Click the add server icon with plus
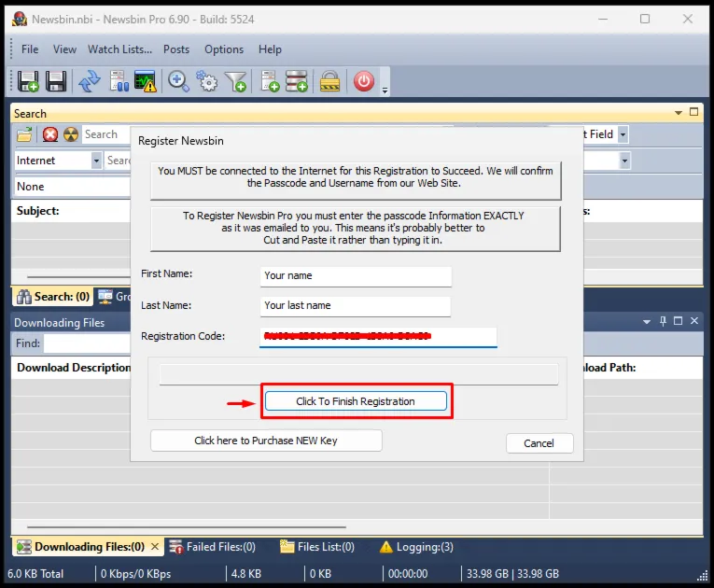The width and height of the screenshot is (714, 588). point(270,81)
